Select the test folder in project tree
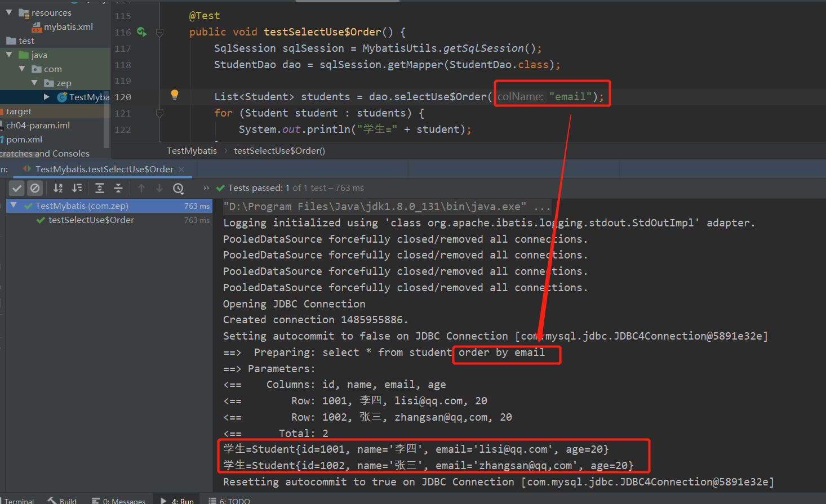Screen dimensions: 826x504 [26, 41]
